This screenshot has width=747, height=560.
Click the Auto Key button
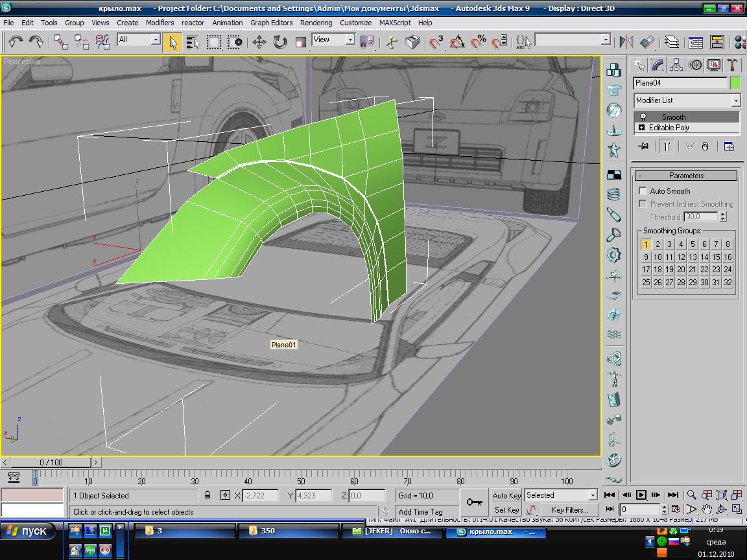click(506, 496)
